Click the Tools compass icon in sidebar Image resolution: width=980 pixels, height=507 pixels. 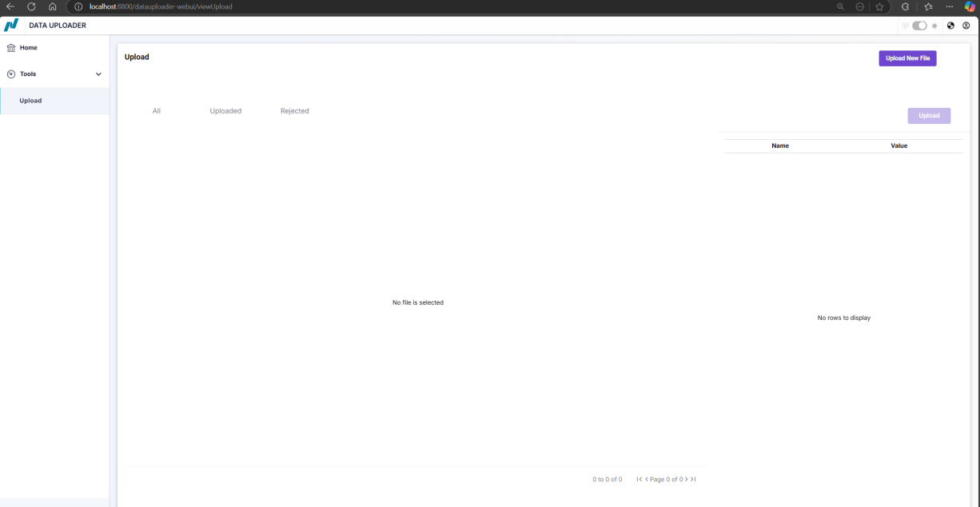pyautogui.click(x=11, y=74)
